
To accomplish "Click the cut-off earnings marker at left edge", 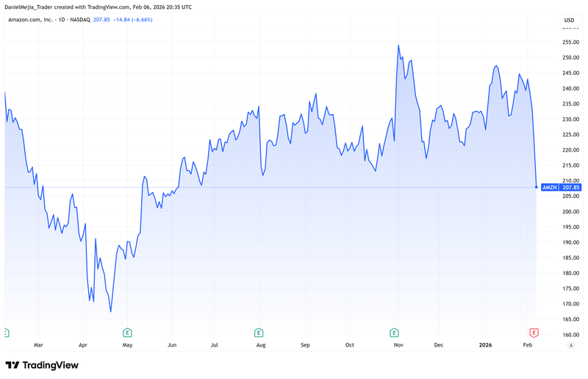I will pos(5,333).
